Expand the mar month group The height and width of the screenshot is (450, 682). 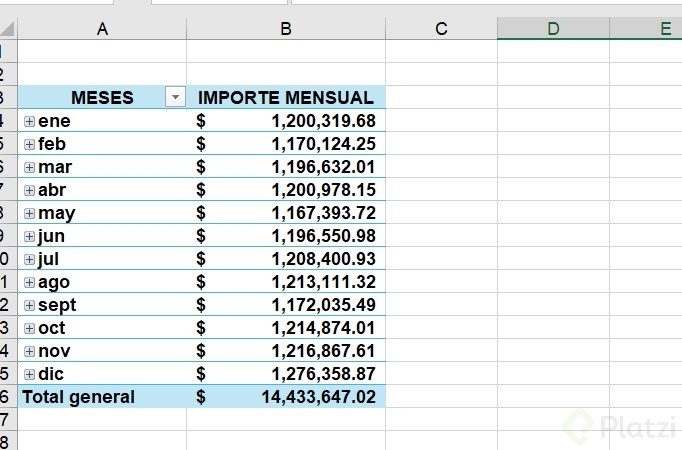pyautogui.click(x=29, y=167)
